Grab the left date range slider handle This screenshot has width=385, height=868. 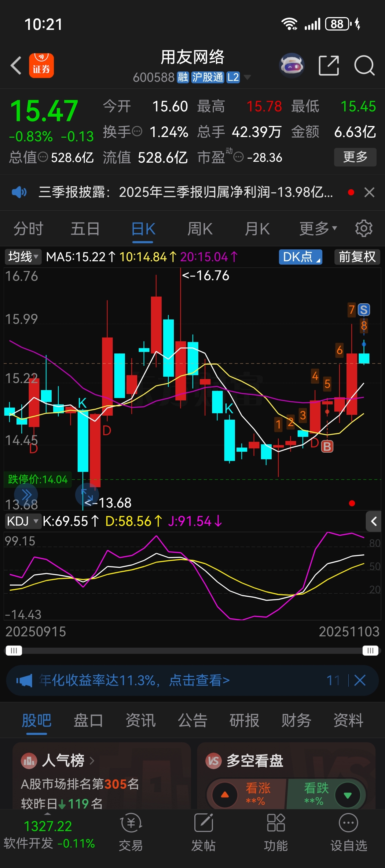tap(13, 650)
